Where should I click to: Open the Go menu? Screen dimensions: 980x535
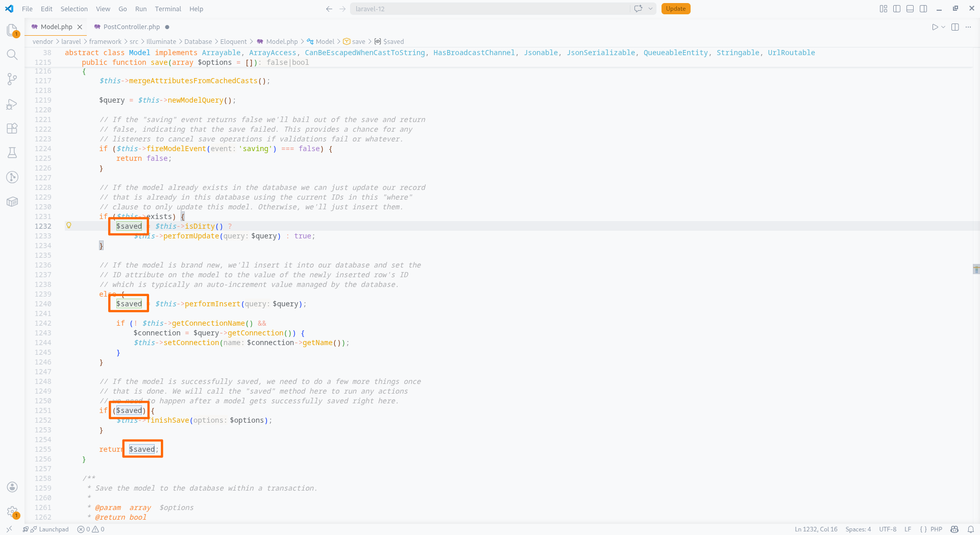point(122,9)
